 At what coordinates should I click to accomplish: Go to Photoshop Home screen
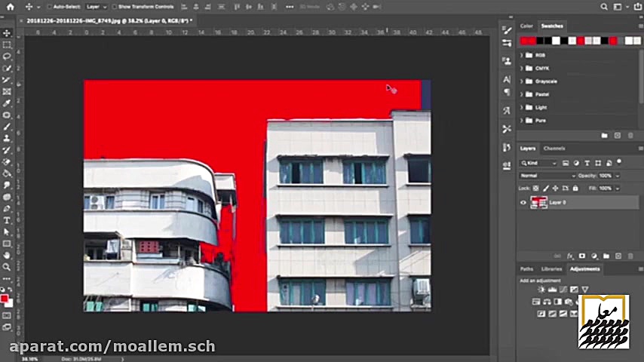[x=11, y=7]
